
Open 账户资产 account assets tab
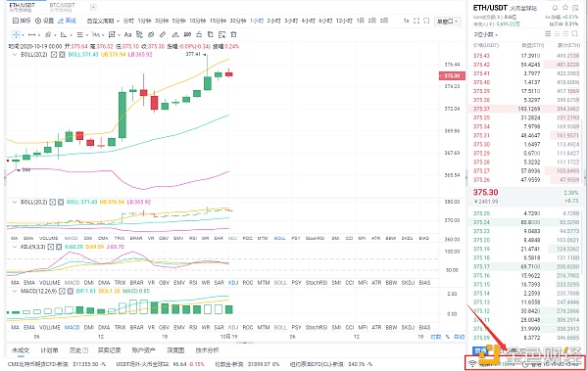[x=144, y=350]
